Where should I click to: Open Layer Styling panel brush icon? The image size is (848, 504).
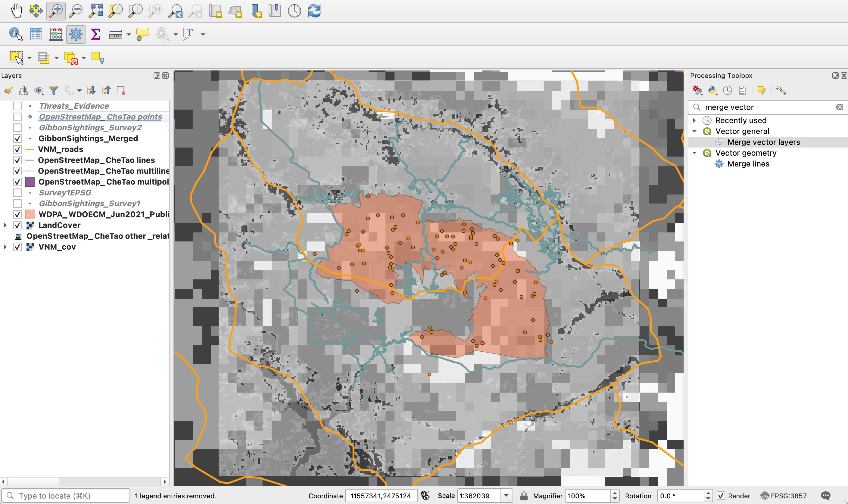click(x=8, y=90)
